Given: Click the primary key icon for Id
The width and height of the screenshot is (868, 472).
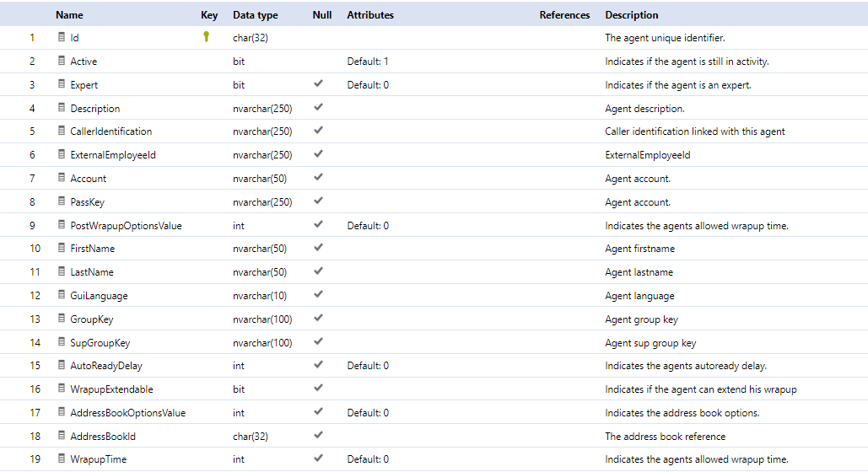Looking at the screenshot, I should coord(206,37).
